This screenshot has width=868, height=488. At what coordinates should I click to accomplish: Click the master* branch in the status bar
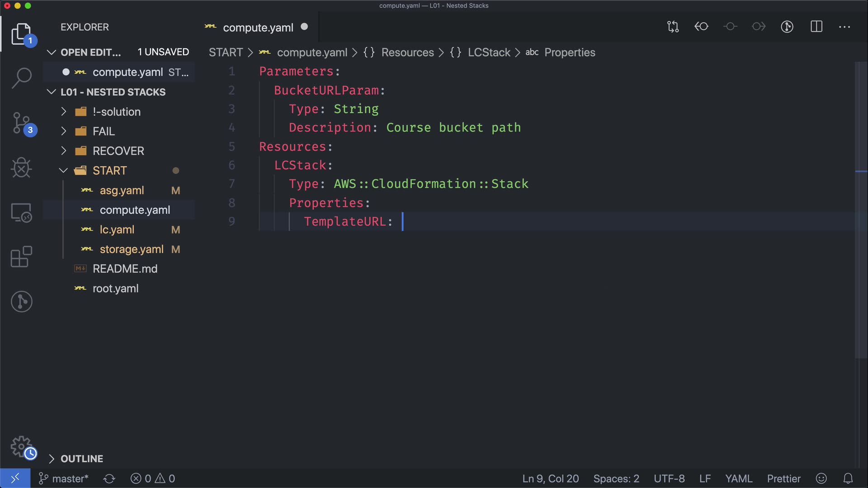coord(64,479)
